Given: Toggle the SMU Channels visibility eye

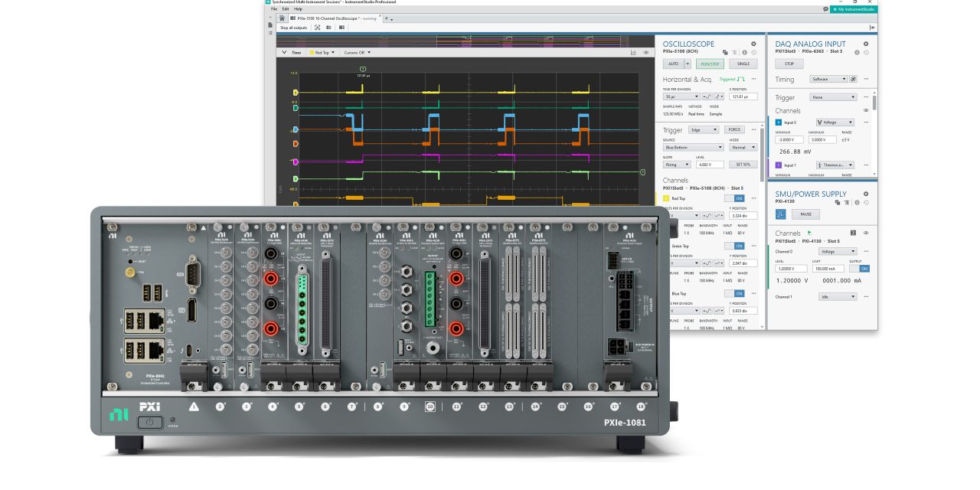Looking at the screenshot, I should coord(866,233).
